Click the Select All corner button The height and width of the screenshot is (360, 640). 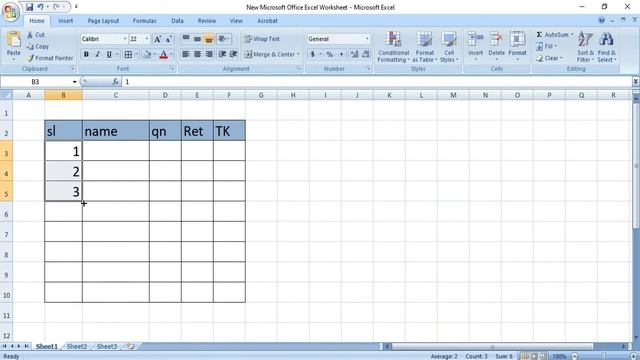(x=6, y=95)
